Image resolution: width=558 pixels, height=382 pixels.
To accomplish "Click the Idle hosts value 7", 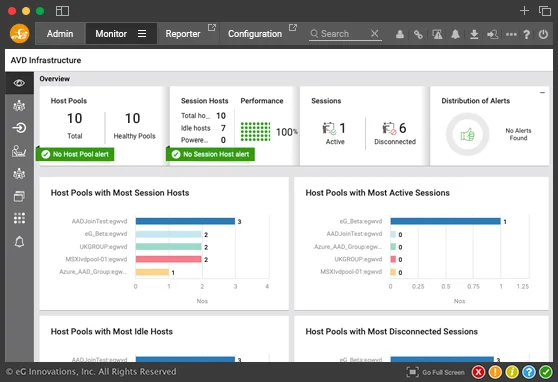I will [223, 128].
